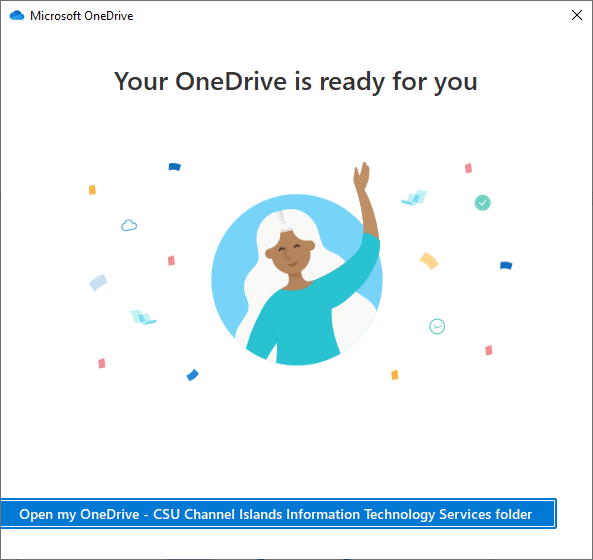Click folded paper icon beside the raised hand
Screen dimensions: 593x560
tap(414, 198)
